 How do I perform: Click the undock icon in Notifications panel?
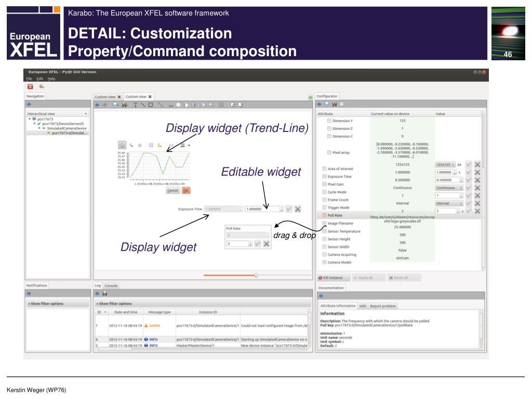(x=29, y=294)
